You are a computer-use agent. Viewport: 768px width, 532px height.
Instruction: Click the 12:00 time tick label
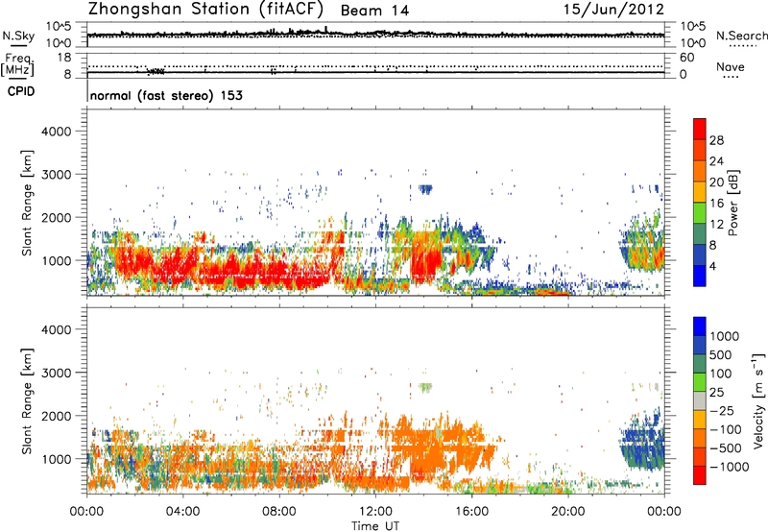point(375,512)
